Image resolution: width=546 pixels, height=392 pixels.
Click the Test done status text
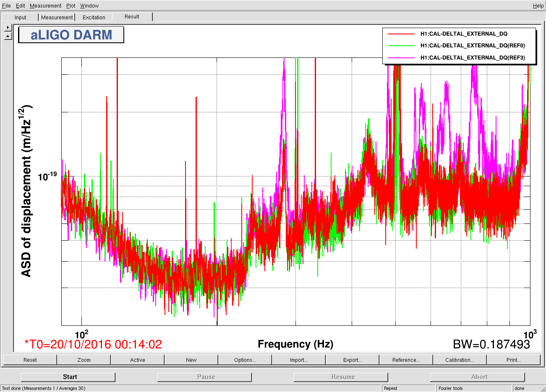tap(44, 388)
